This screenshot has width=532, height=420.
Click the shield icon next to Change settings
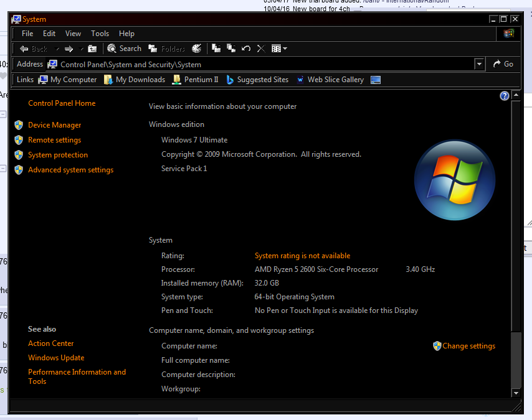click(x=437, y=346)
